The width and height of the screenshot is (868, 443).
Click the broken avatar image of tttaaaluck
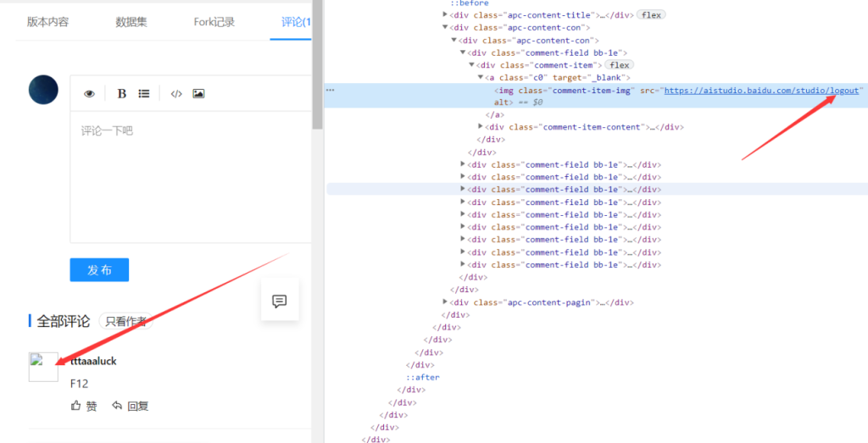[x=43, y=367]
